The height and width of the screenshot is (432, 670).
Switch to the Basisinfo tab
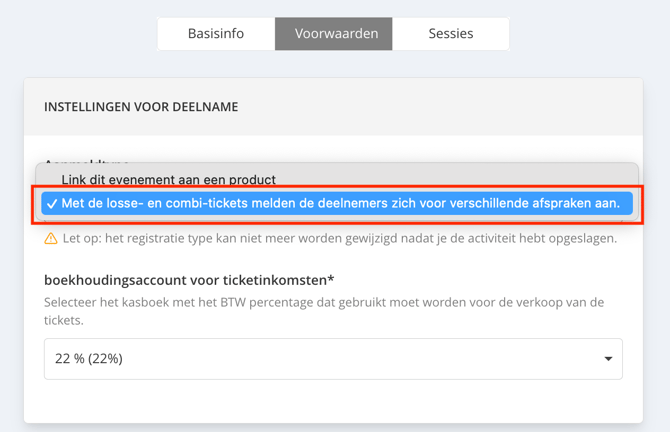click(x=216, y=34)
